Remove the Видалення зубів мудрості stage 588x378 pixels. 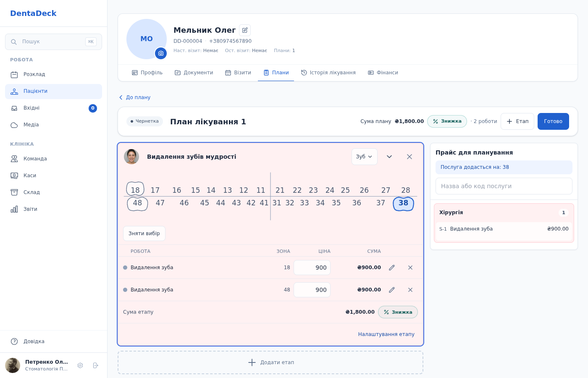[x=409, y=157]
